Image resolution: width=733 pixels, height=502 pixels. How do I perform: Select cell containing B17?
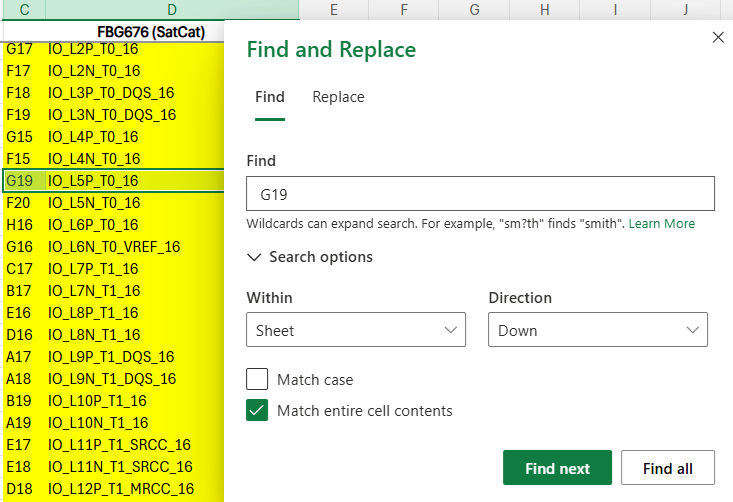pyautogui.click(x=24, y=290)
